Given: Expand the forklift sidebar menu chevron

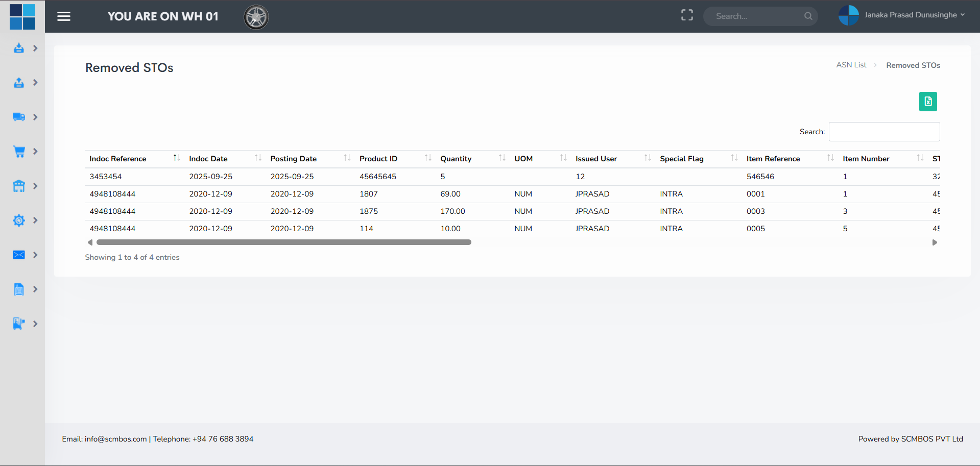Looking at the screenshot, I should (x=35, y=324).
